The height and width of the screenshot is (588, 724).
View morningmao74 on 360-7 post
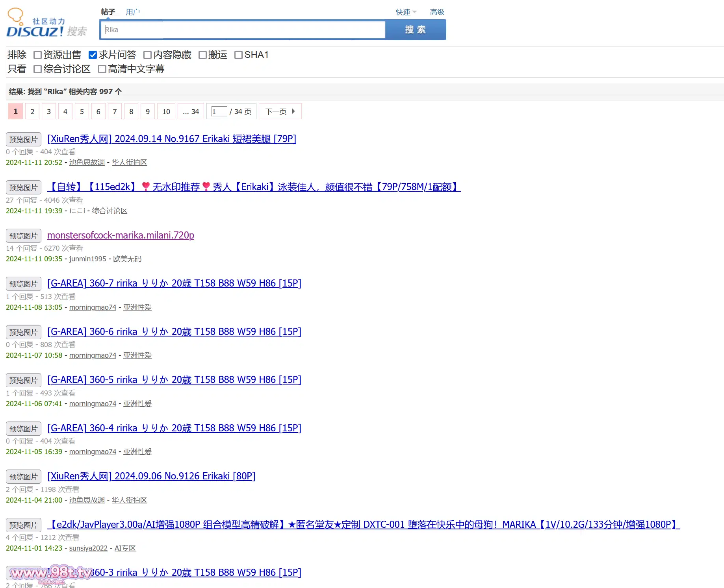(x=93, y=307)
